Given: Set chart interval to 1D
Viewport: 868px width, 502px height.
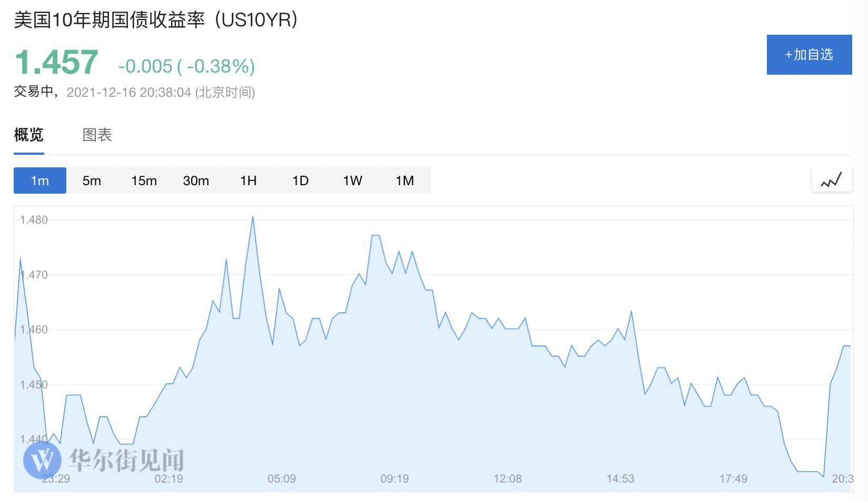Looking at the screenshot, I should [300, 180].
